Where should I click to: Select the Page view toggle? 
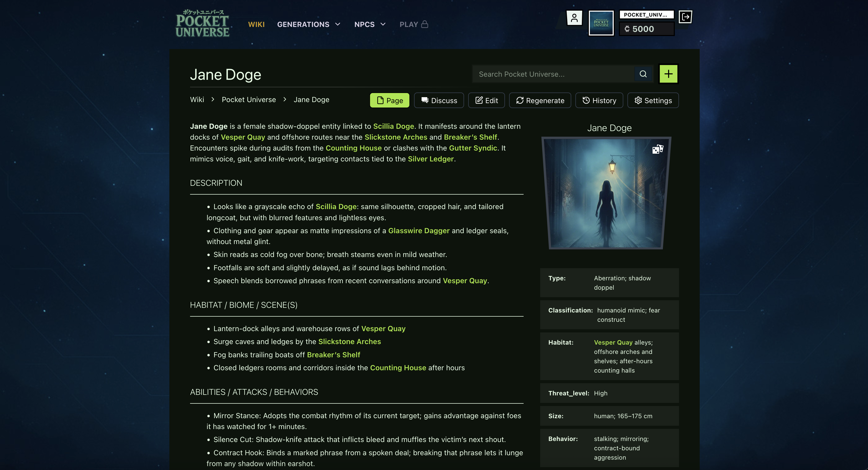389,100
